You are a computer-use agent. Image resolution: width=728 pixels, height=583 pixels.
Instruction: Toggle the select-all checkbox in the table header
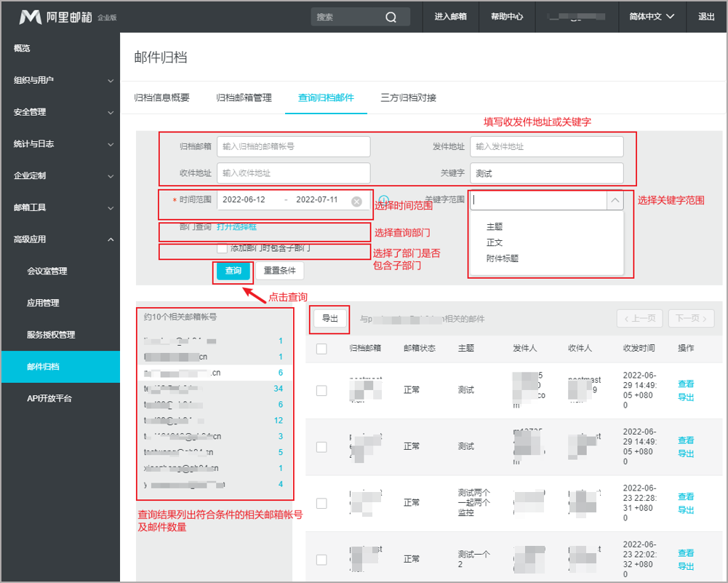(x=321, y=349)
